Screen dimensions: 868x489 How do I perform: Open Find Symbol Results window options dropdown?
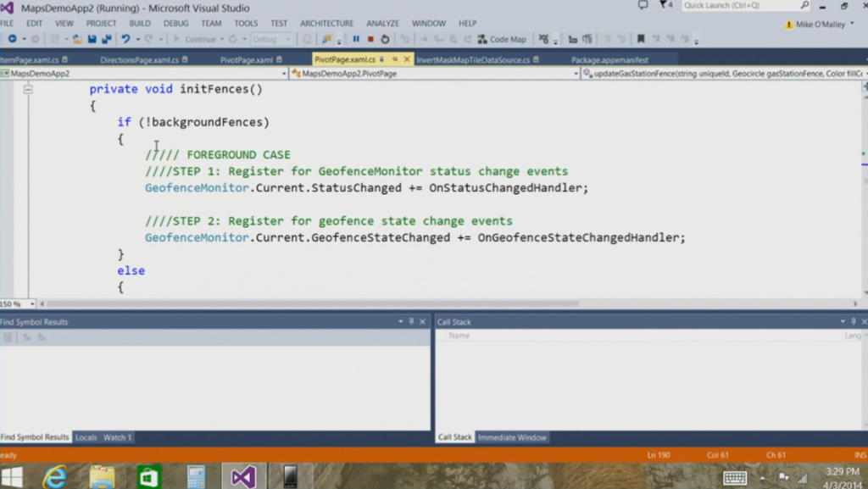point(400,321)
